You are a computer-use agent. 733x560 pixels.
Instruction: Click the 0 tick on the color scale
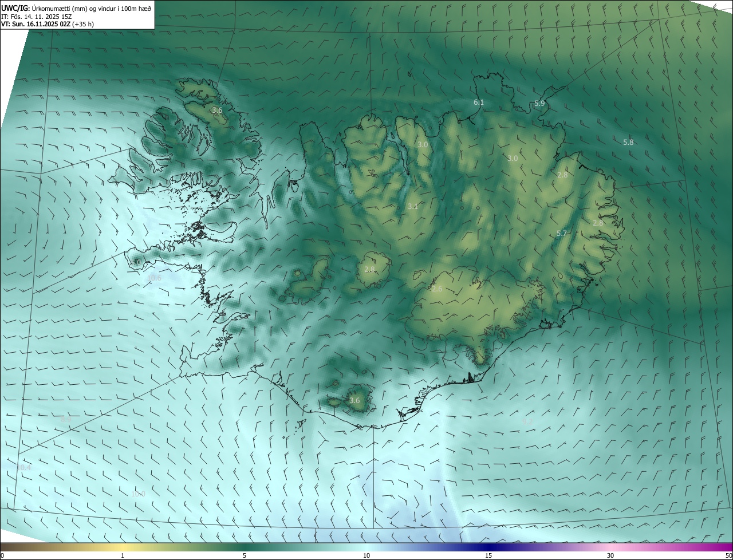2,555
